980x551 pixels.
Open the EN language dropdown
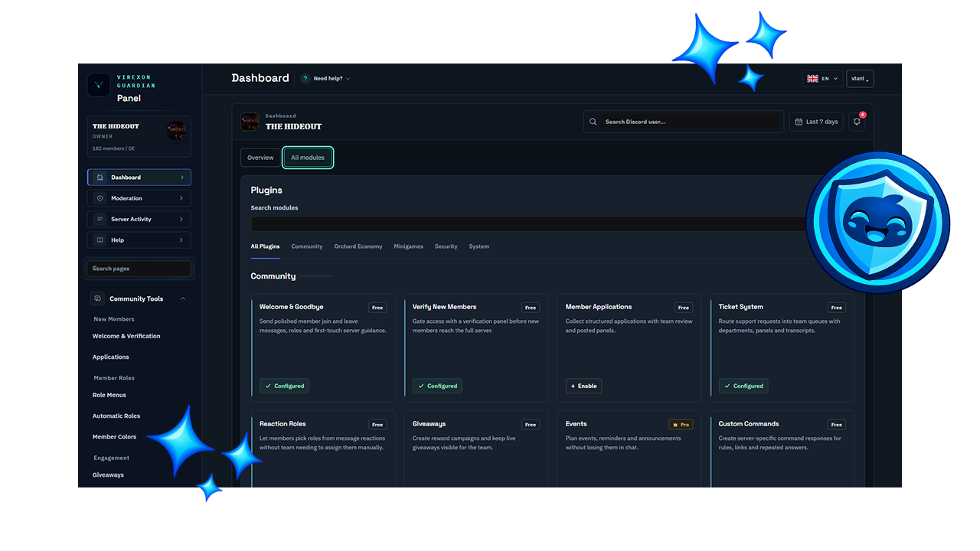tap(822, 79)
